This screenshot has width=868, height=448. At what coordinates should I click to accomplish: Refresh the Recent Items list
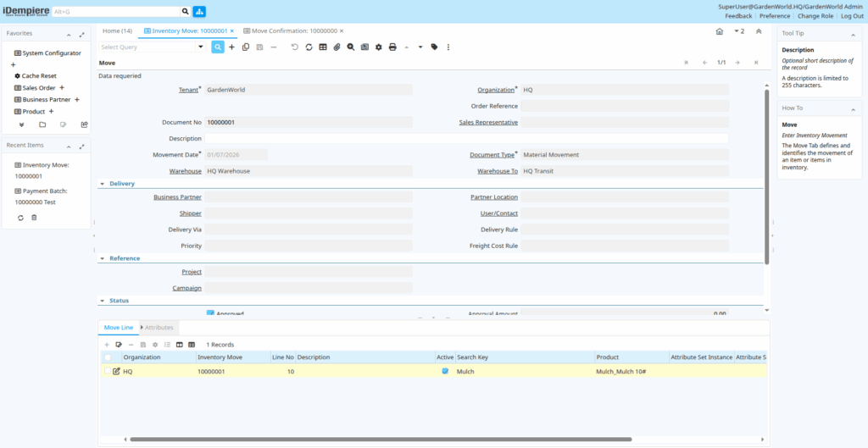tap(20, 218)
